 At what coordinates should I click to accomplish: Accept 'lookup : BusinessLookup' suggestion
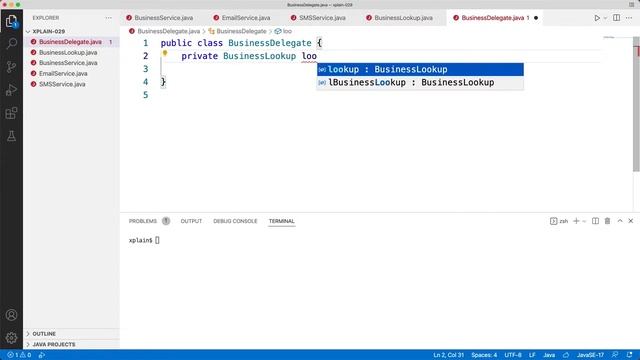tap(420, 69)
